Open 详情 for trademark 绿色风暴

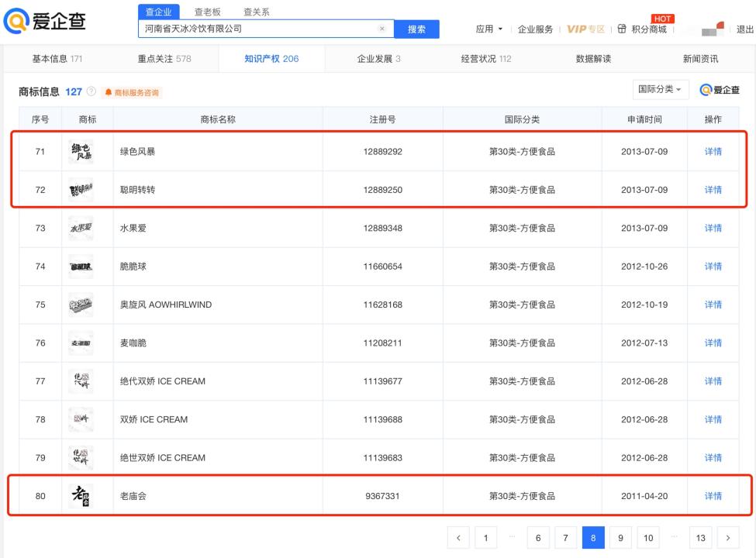tap(712, 151)
